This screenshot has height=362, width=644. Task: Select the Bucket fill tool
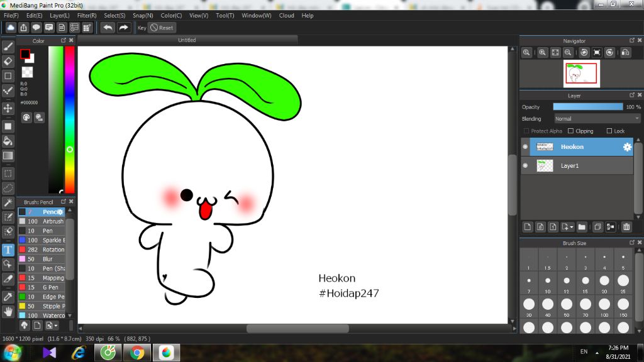tap(8, 141)
